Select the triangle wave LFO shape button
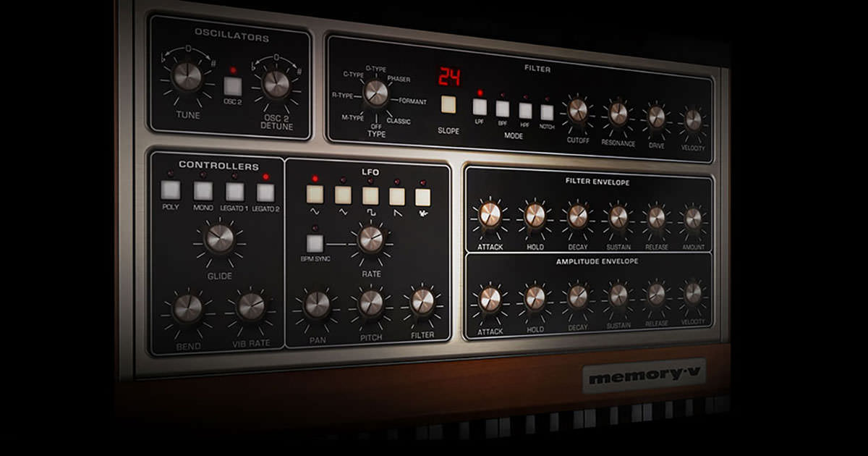868x456 pixels. [x=343, y=195]
